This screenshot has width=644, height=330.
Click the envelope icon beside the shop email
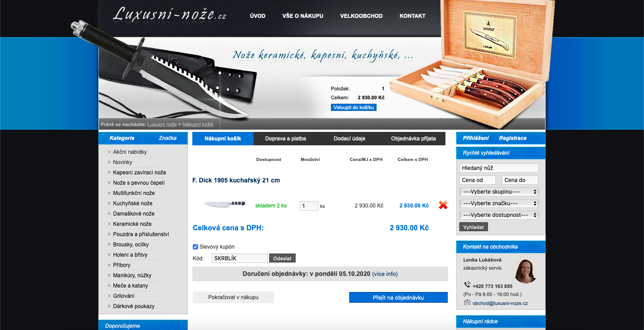pyautogui.click(x=467, y=302)
